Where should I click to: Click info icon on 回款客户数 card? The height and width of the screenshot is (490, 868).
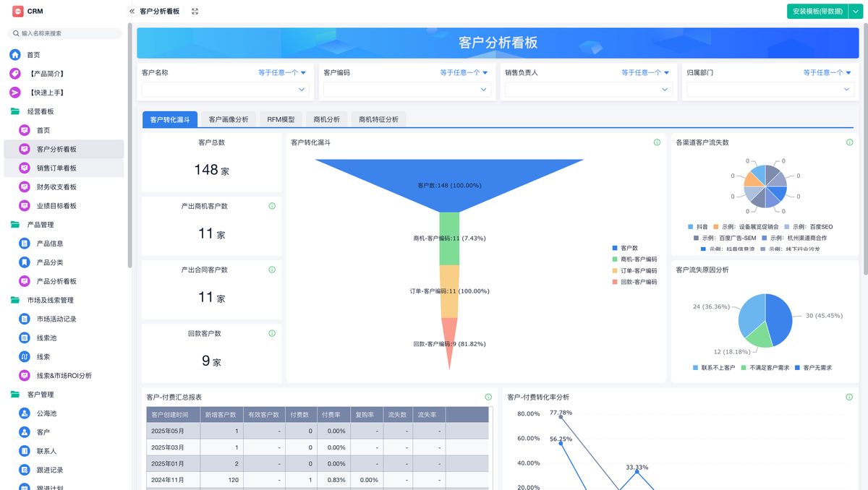[x=272, y=333]
